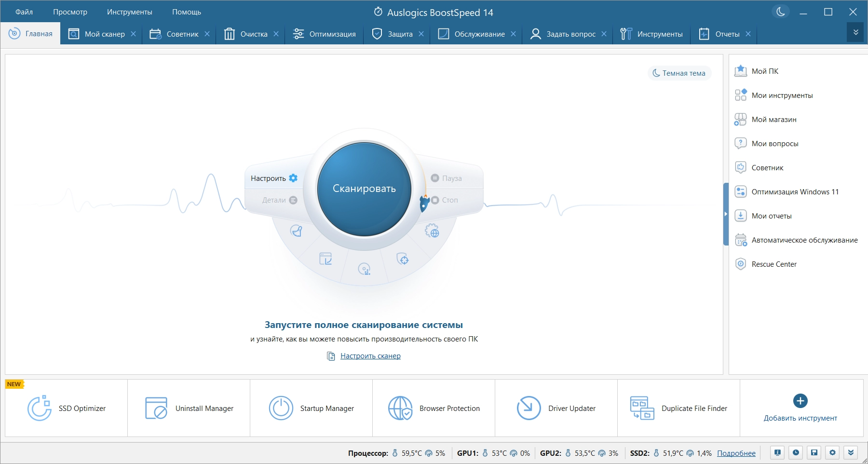Launch the Duplicate File Finder tool
868x464 pixels.
click(x=679, y=408)
